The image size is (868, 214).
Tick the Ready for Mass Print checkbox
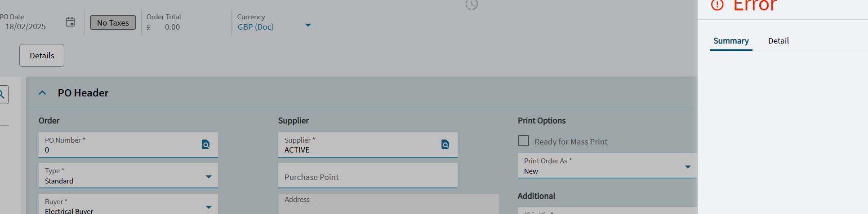pos(523,141)
